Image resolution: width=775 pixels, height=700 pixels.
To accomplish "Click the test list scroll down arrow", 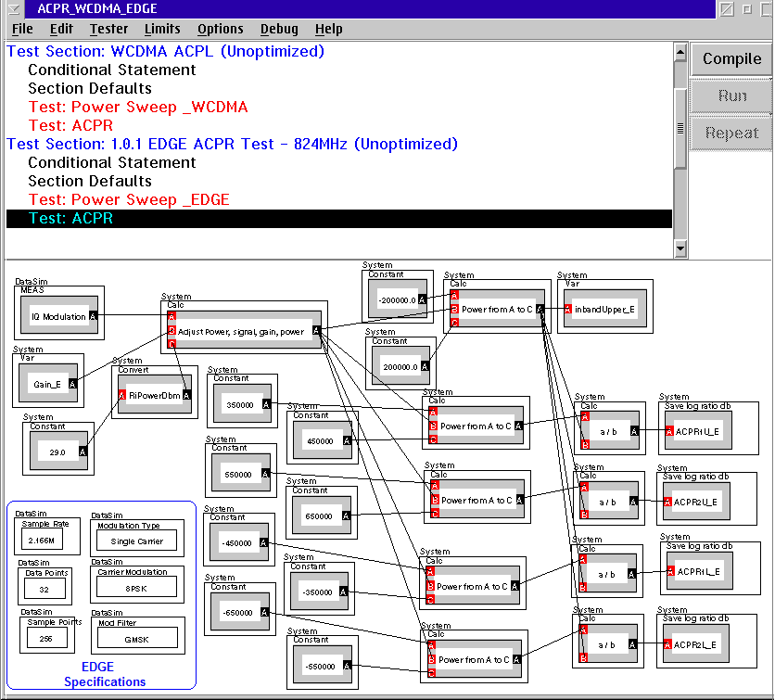I will 680,248.
